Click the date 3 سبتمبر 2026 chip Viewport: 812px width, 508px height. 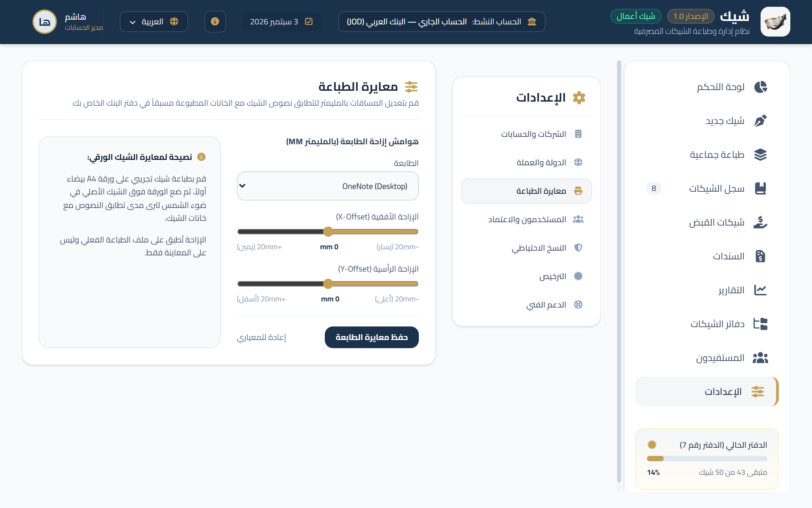point(281,22)
